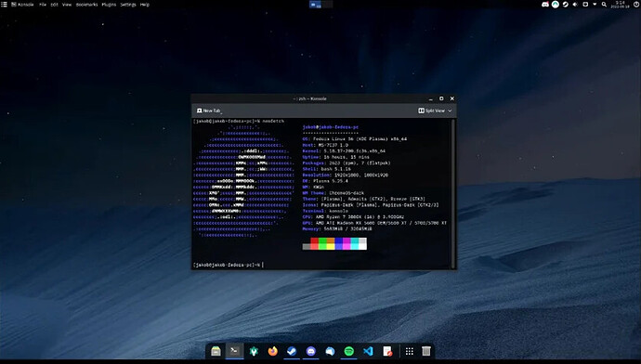Open Discord from the dock
Screen dimensions: 641x364
310,351
